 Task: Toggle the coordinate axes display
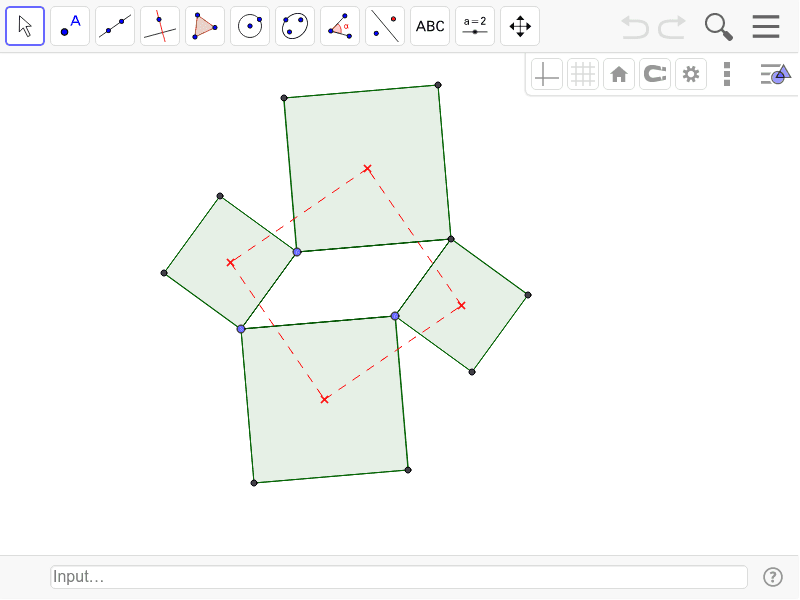tap(546, 74)
